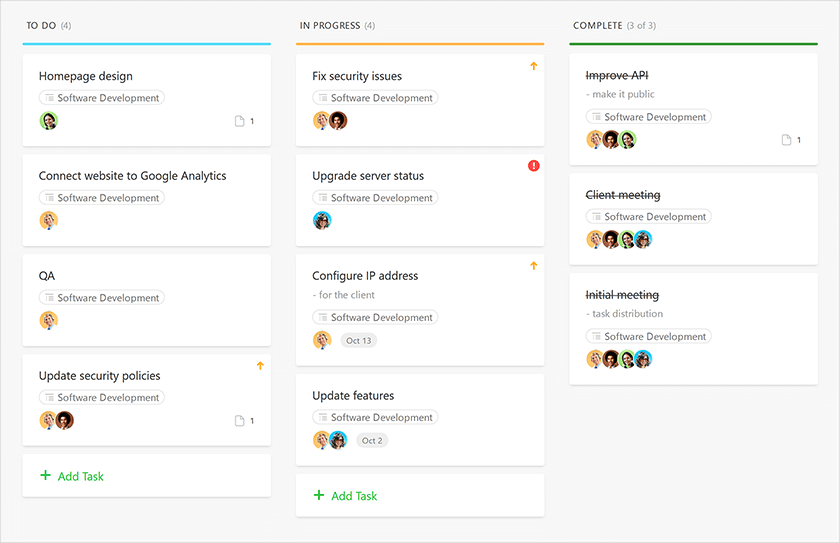Open the Fix security issues task title
Screen dimensions: 840x543
click(357, 76)
